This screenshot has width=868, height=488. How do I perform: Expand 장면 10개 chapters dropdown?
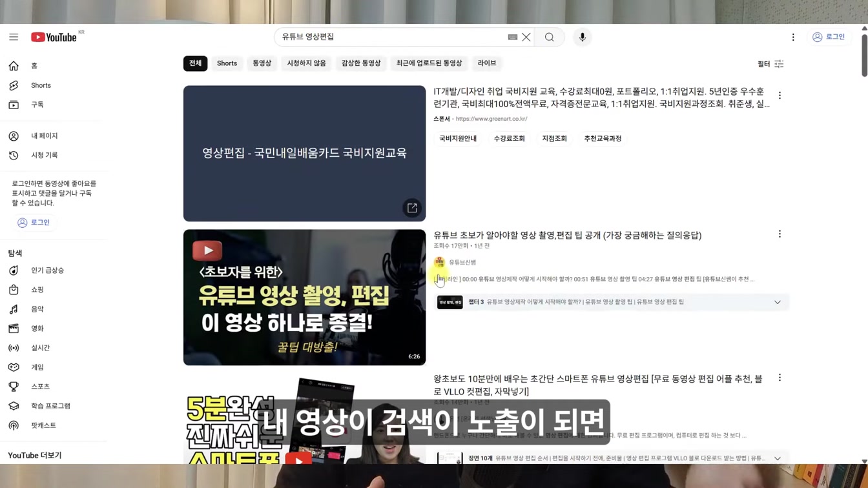778,458
